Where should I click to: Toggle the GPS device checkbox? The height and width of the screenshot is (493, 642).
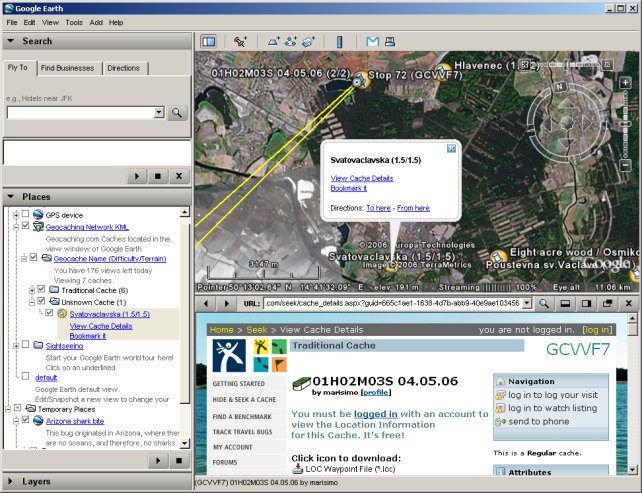coord(25,214)
